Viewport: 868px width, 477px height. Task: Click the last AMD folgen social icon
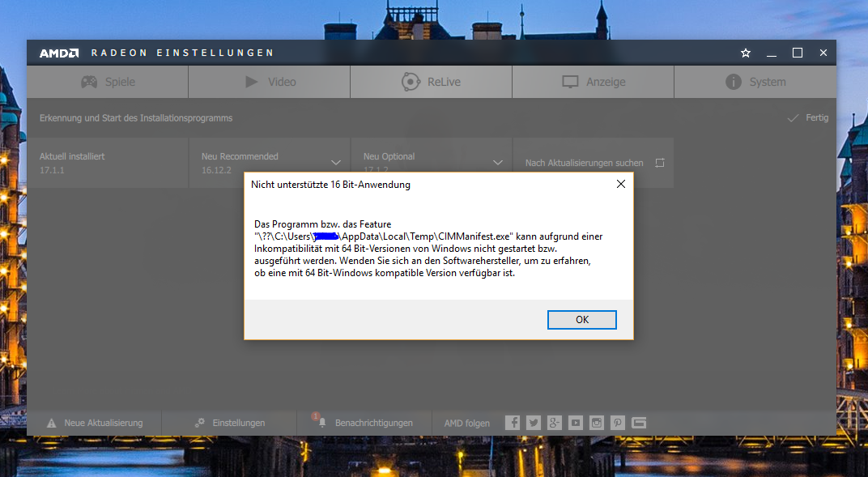point(639,423)
